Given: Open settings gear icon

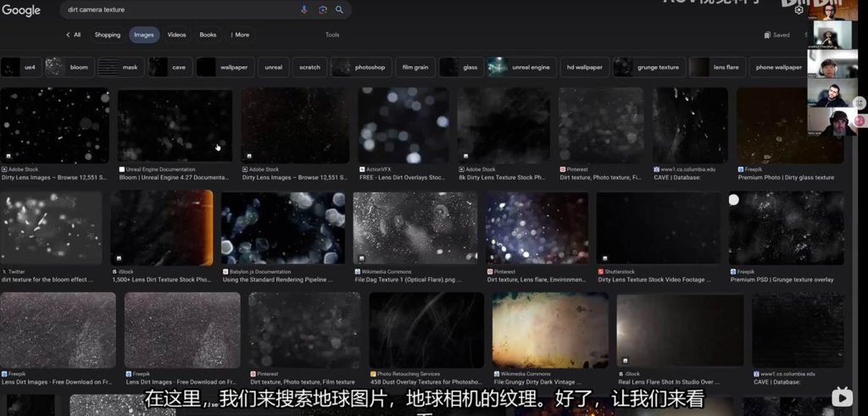Looking at the screenshot, I should pyautogui.click(x=798, y=10).
